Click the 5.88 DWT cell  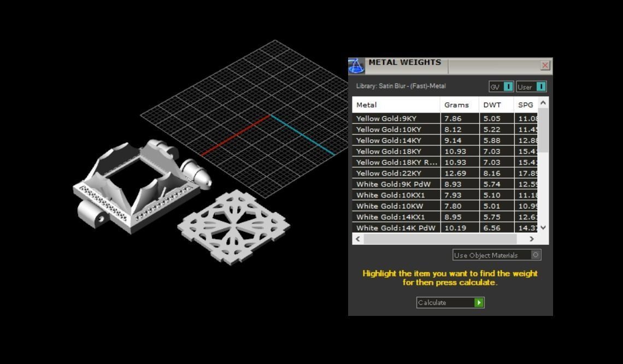[x=497, y=140]
